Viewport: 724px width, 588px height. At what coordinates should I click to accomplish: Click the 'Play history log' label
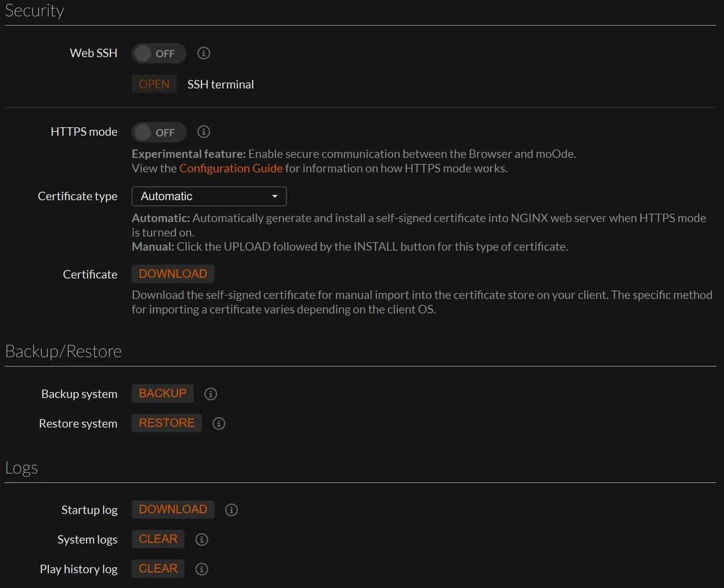pos(78,569)
